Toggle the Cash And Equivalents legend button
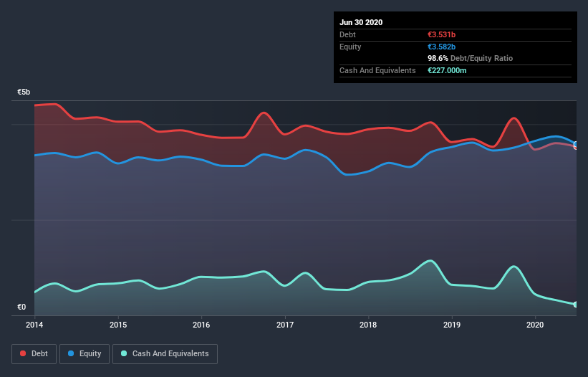 [165, 354]
